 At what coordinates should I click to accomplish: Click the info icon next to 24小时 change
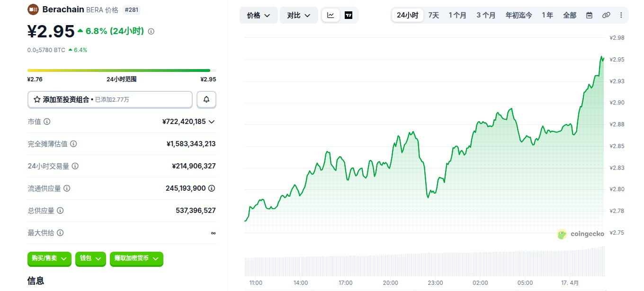151,31
